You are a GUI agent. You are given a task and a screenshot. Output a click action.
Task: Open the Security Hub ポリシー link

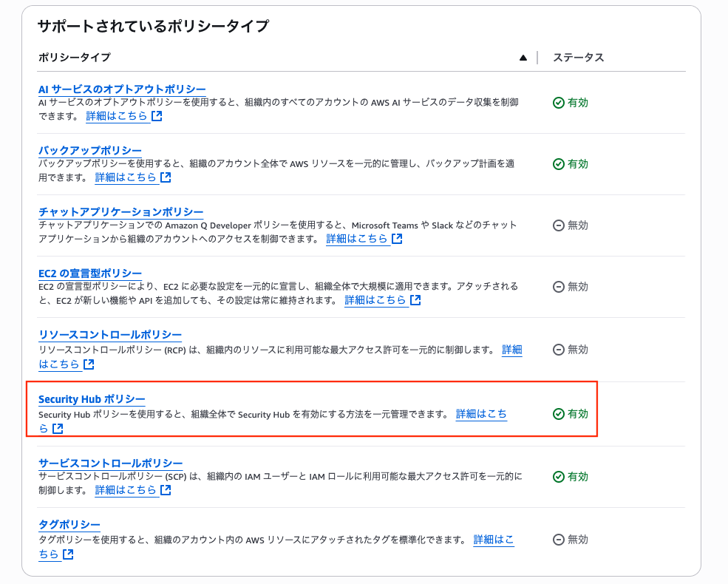coord(92,399)
